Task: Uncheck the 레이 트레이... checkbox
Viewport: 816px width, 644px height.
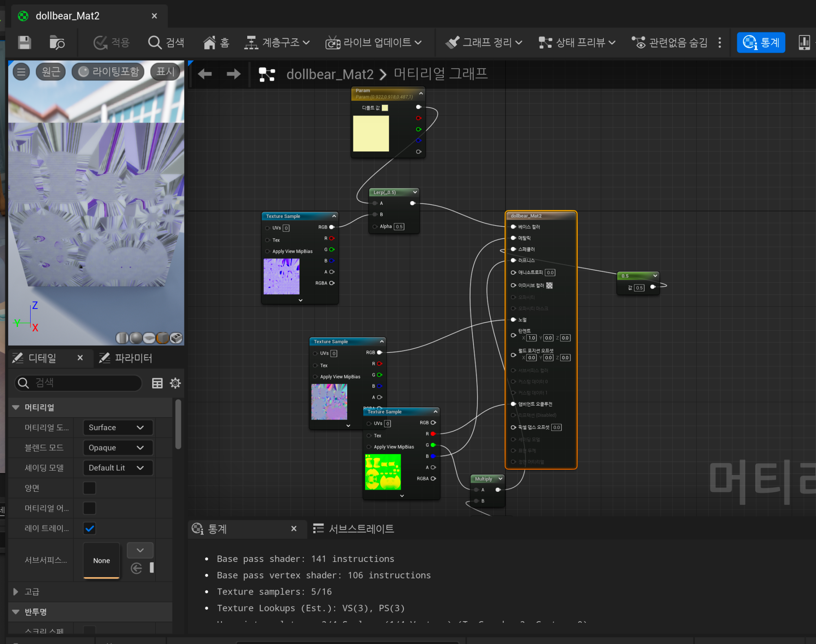Action: 89,529
